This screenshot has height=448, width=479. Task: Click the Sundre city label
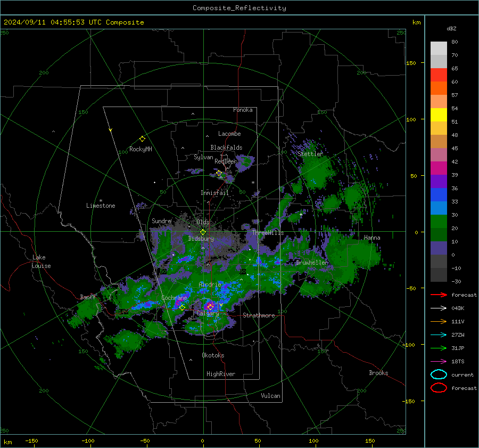coord(162,221)
